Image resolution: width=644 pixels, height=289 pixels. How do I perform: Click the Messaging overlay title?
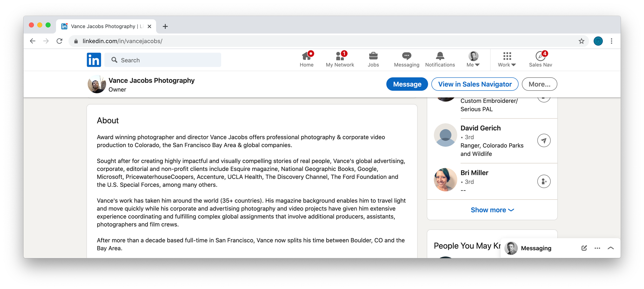pyautogui.click(x=536, y=248)
